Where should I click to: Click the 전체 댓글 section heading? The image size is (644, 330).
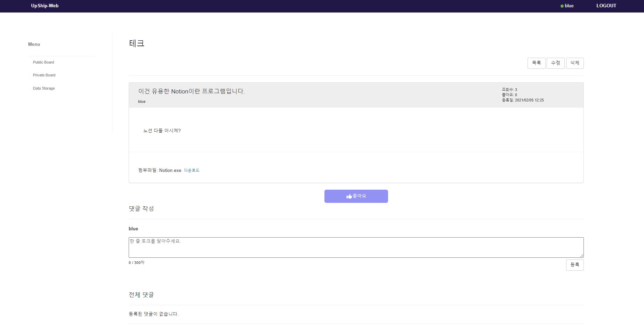[141, 295]
